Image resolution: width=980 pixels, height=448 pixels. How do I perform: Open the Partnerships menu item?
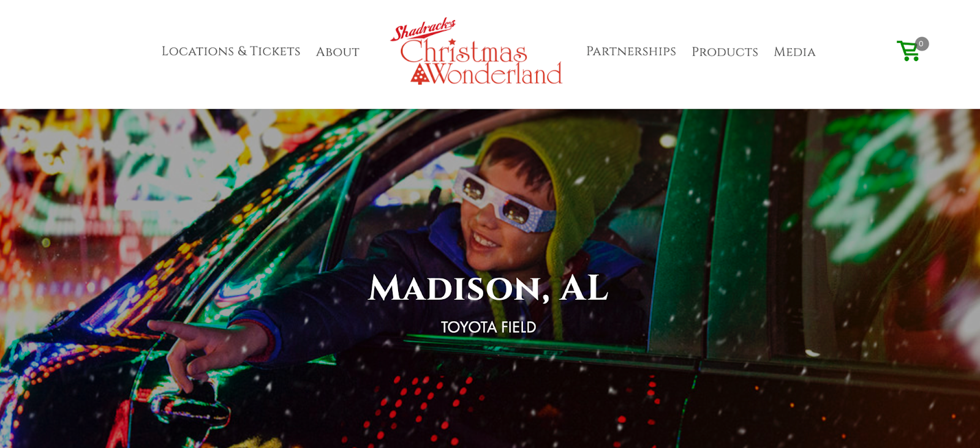coord(631,51)
